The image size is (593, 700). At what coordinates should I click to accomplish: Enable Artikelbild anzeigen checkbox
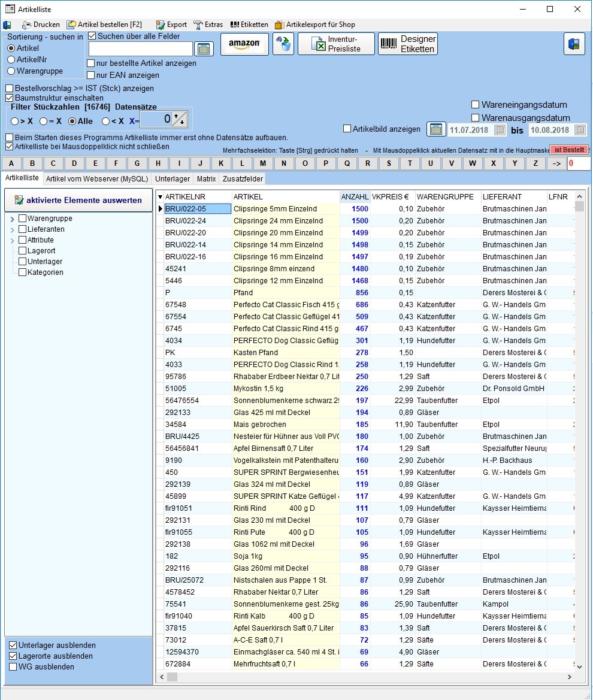coord(347,129)
